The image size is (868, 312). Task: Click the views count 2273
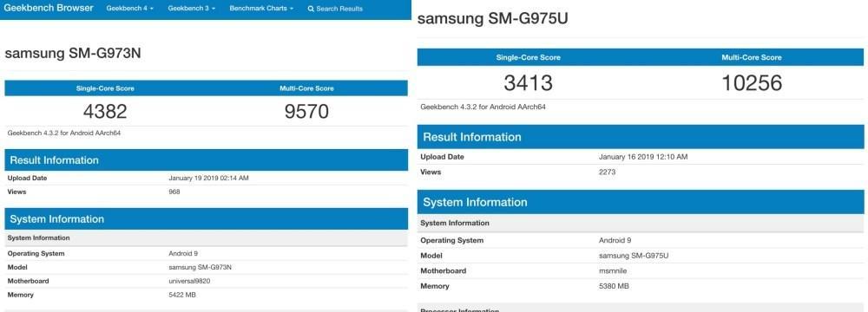(608, 172)
